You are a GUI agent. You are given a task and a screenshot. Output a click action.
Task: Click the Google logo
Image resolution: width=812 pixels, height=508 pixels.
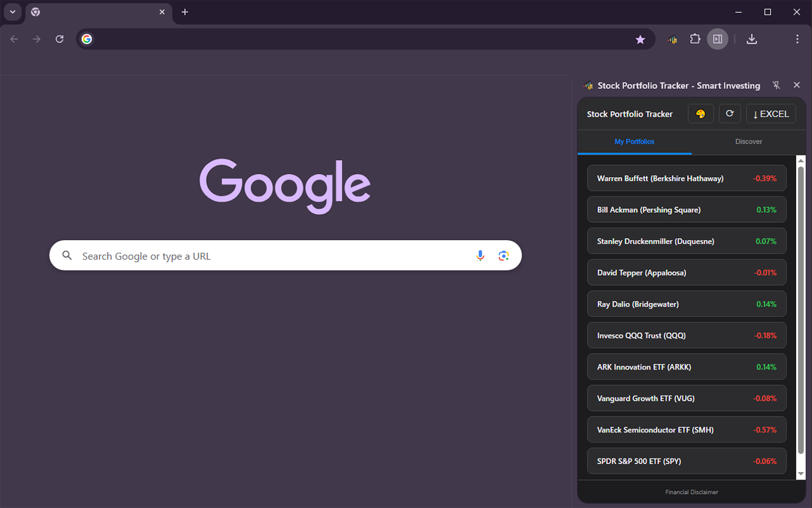coord(285,185)
